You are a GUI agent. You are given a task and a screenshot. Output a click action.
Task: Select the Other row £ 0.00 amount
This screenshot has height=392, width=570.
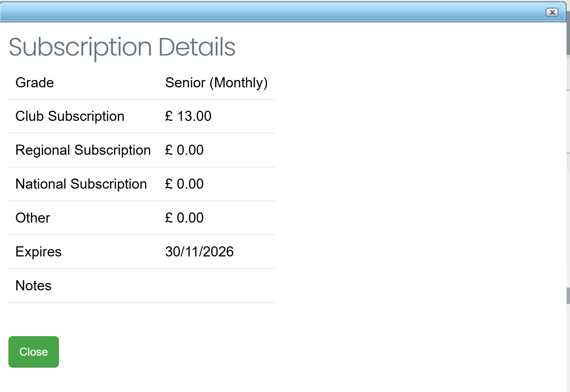[184, 218]
